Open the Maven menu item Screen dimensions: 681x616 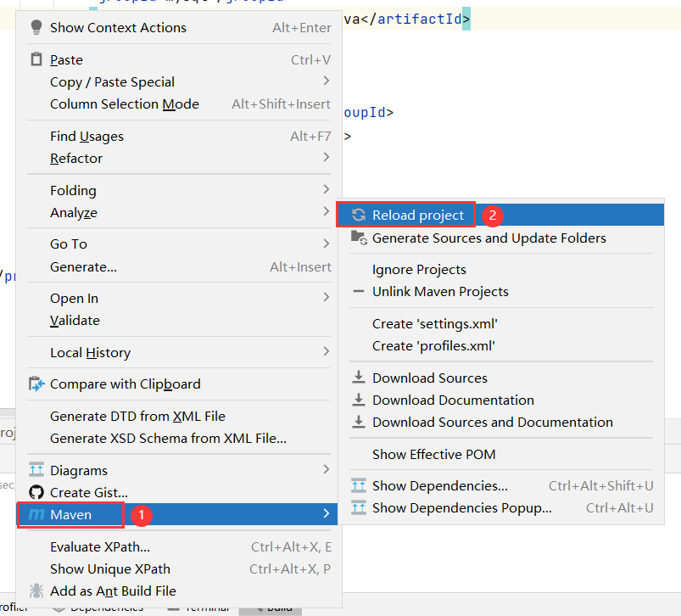(177, 514)
